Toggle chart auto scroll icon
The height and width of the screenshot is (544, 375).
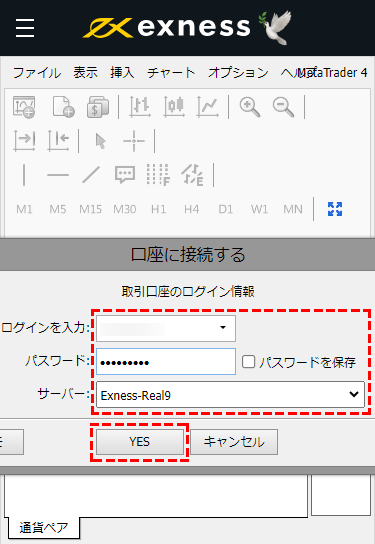click(x=24, y=141)
